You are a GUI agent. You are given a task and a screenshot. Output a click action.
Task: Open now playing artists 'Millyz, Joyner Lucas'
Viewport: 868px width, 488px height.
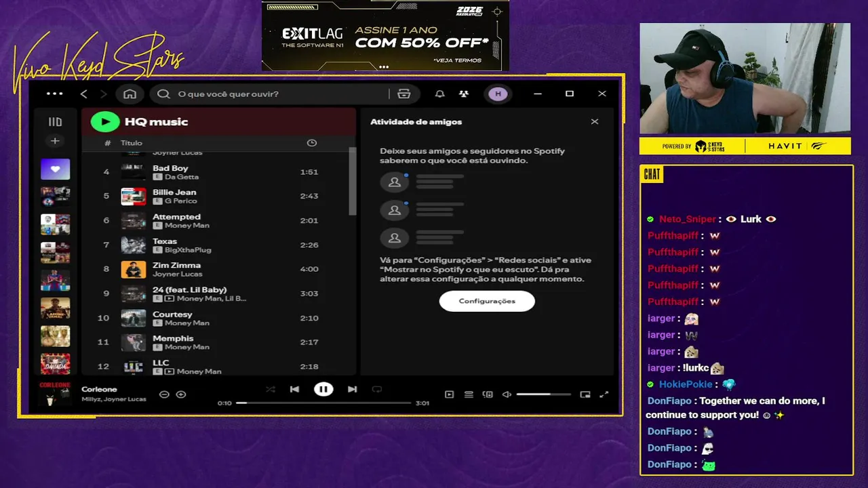(114, 399)
